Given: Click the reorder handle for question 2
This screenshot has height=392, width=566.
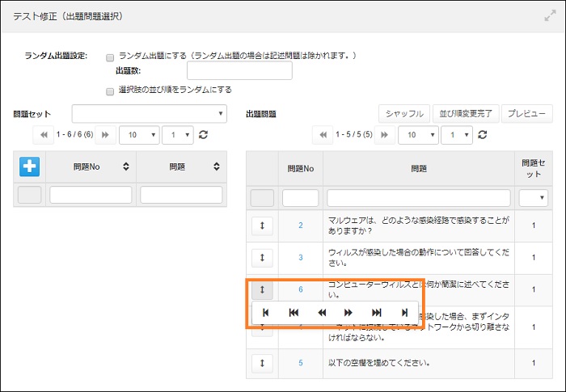Looking at the screenshot, I should 261,225.
